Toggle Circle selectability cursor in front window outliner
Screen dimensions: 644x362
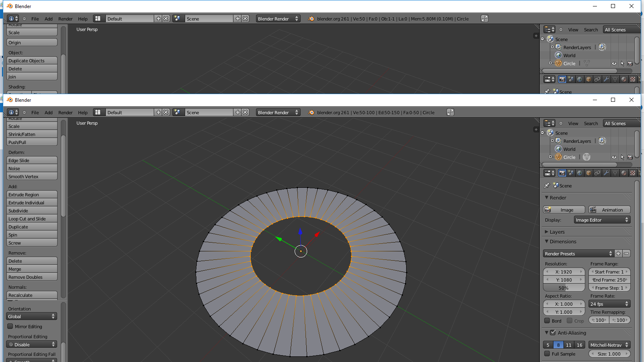click(622, 157)
